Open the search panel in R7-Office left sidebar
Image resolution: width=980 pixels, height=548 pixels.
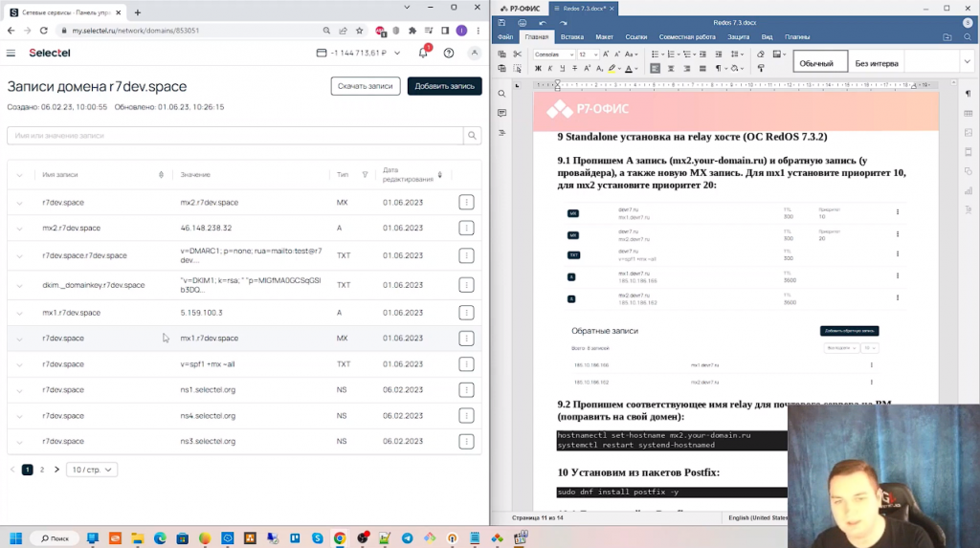tap(501, 94)
